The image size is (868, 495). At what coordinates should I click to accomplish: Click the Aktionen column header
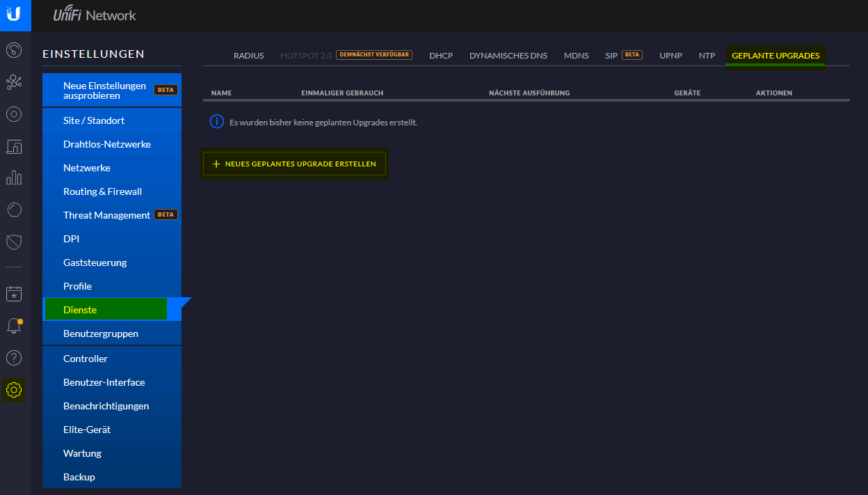point(774,93)
